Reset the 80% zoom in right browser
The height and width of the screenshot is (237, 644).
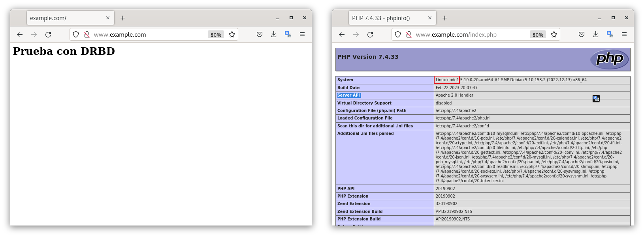click(x=538, y=35)
